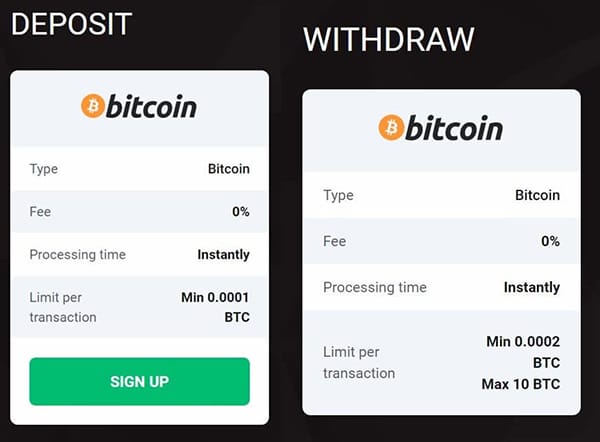Click the Withdraw card's Fee label

pyautogui.click(x=334, y=241)
